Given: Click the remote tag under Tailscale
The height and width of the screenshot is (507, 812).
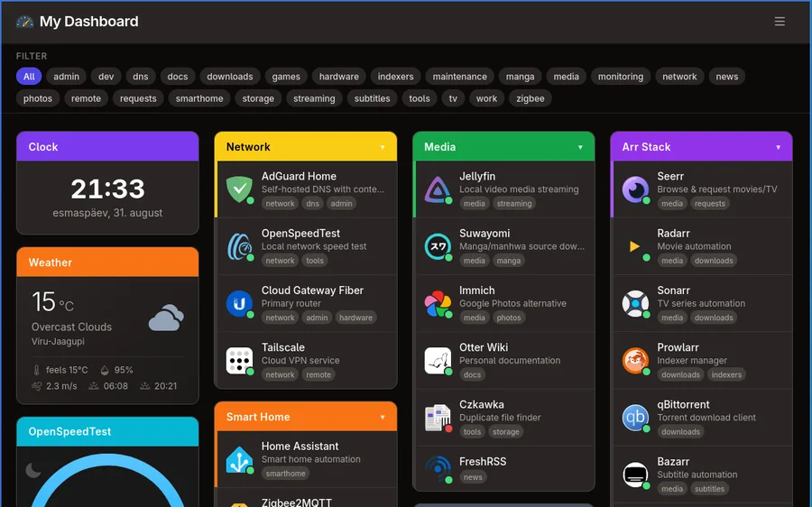Looking at the screenshot, I should coord(318,375).
